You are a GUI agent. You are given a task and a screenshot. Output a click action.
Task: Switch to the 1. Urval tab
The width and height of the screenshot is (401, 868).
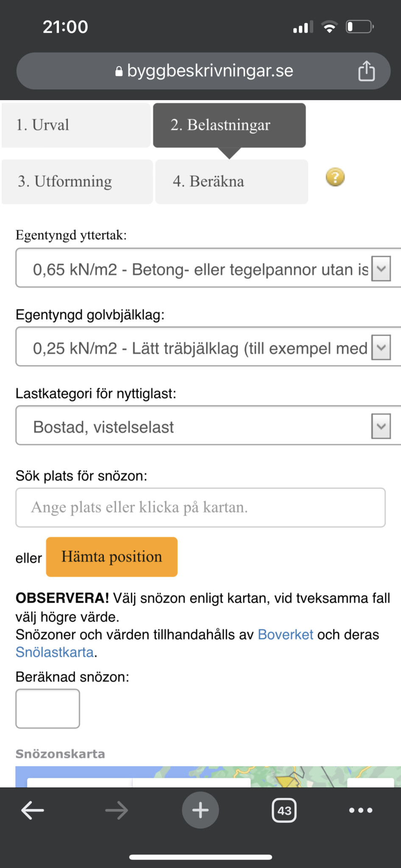tap(75, 125)
